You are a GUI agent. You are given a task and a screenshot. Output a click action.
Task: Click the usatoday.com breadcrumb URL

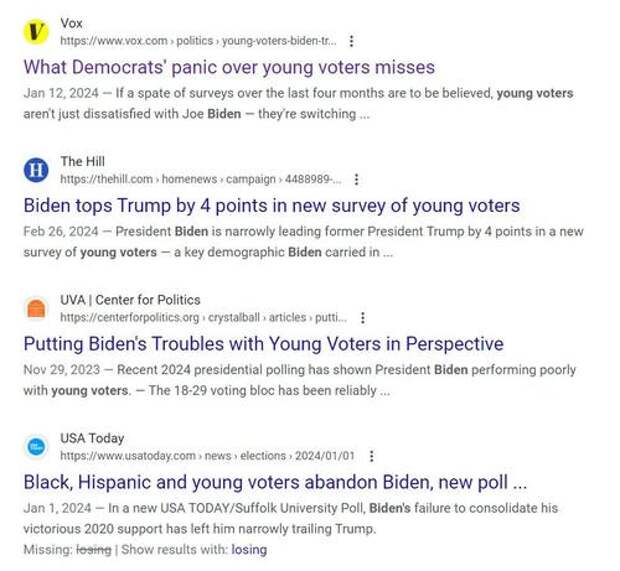207,455
